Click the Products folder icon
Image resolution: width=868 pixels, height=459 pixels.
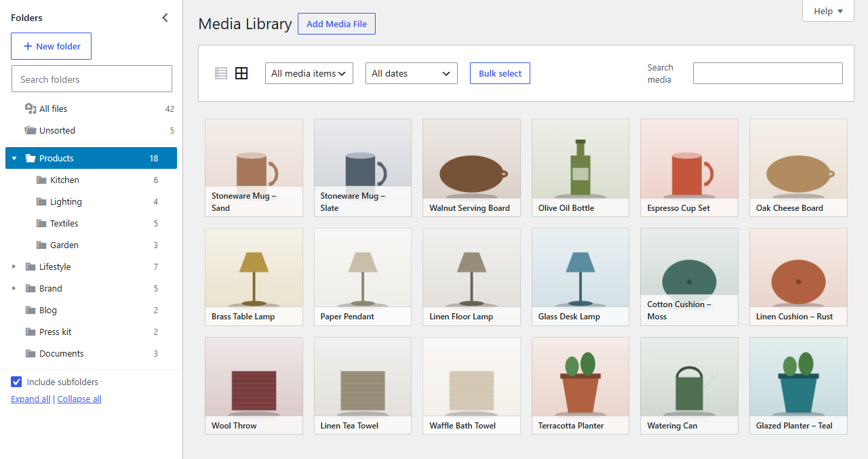(x=31, y=158)
